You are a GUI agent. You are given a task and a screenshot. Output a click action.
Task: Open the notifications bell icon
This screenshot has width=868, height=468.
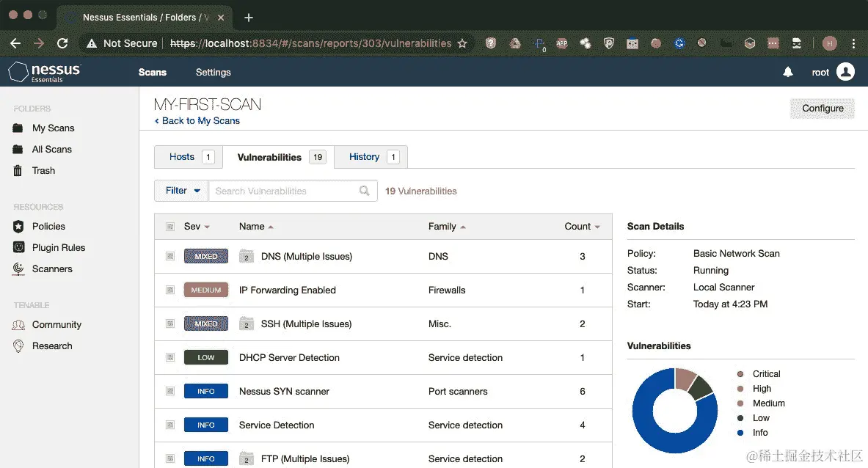point(788,73)
